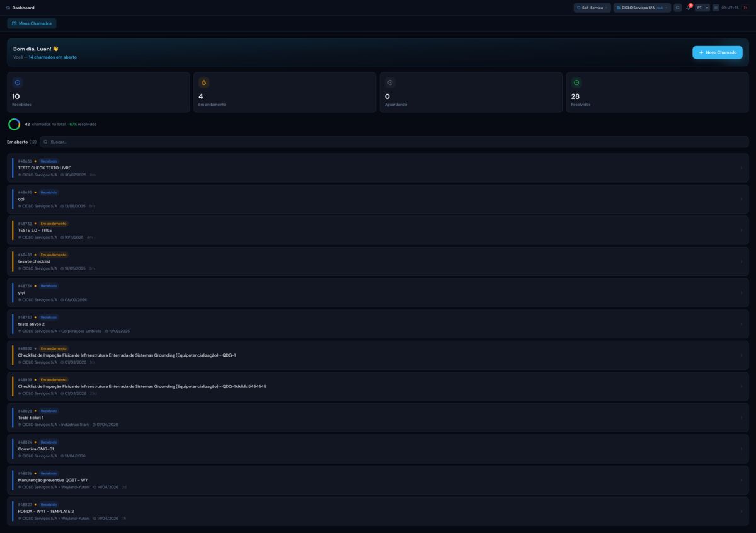Image resolution: width=756 pixels, height=533 pixels.
Task: Expand the CICLO Serviços S/A company selector
Action: pos(642,8)
